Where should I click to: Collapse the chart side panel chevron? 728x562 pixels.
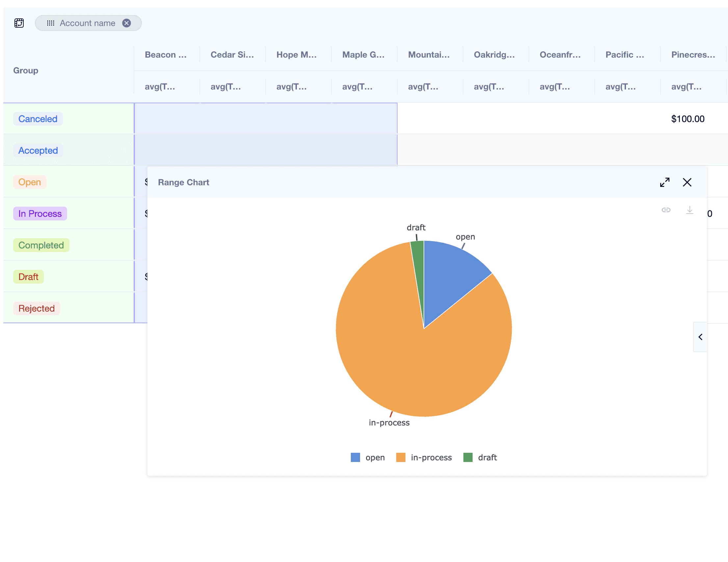[x=700, y=337]
